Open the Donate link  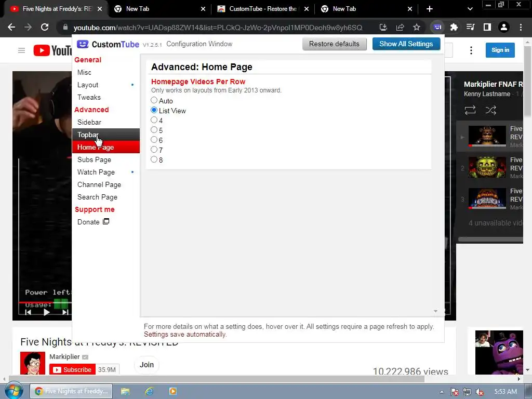click(x=94, y=222)
